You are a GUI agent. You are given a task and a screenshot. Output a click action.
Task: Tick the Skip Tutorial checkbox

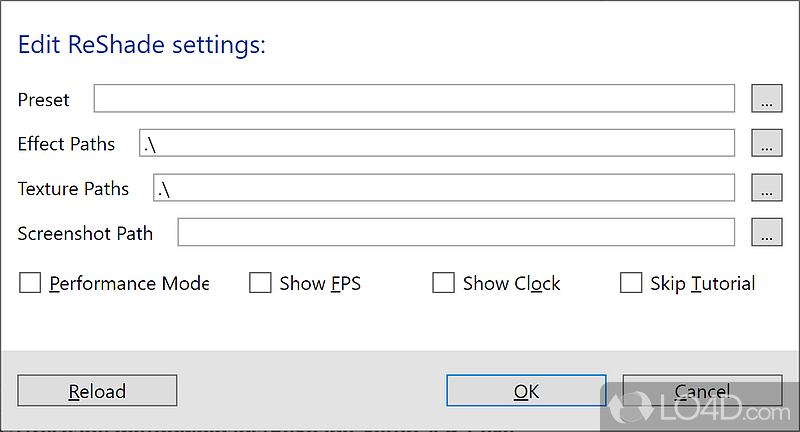click(x=631, y=283)
